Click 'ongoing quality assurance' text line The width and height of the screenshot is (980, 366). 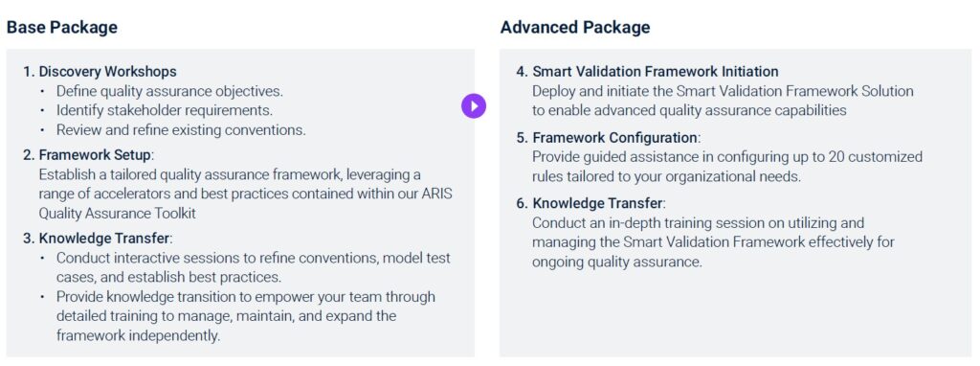[617, 262]
